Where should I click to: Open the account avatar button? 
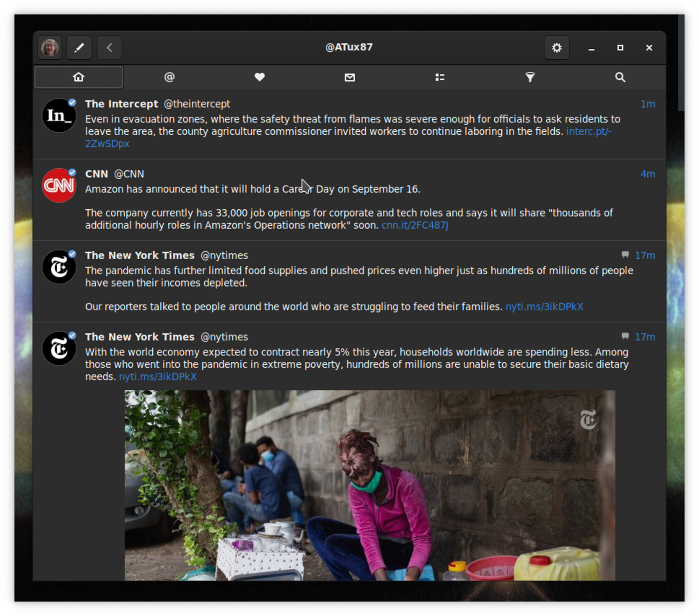(x=50, y=48)
